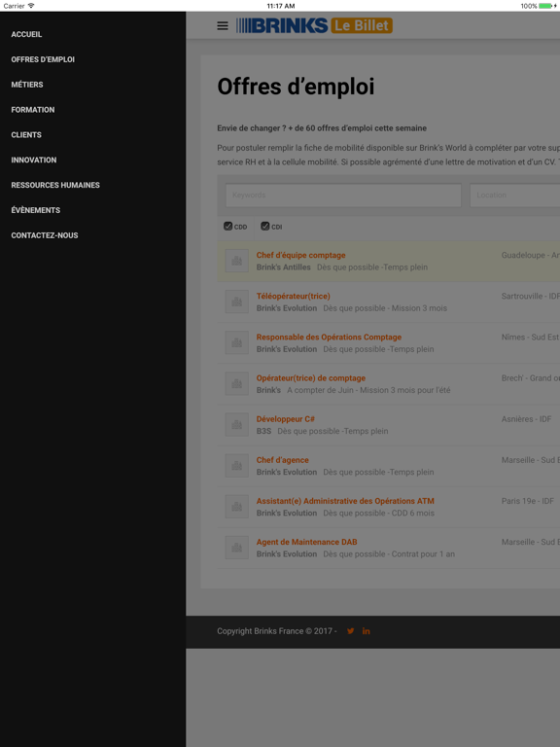Open the Opérateur(trice) de comptage offer
Viewport: 560px width, 747px height.
tap(311, 378)
